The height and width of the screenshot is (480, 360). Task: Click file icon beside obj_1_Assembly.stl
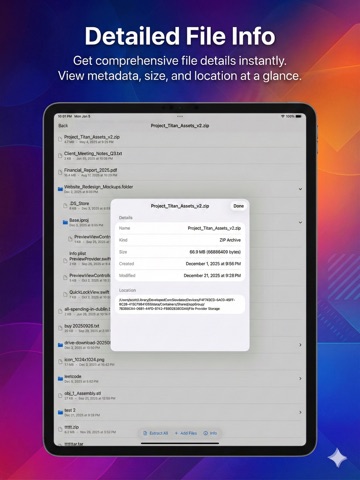[60, 396]
